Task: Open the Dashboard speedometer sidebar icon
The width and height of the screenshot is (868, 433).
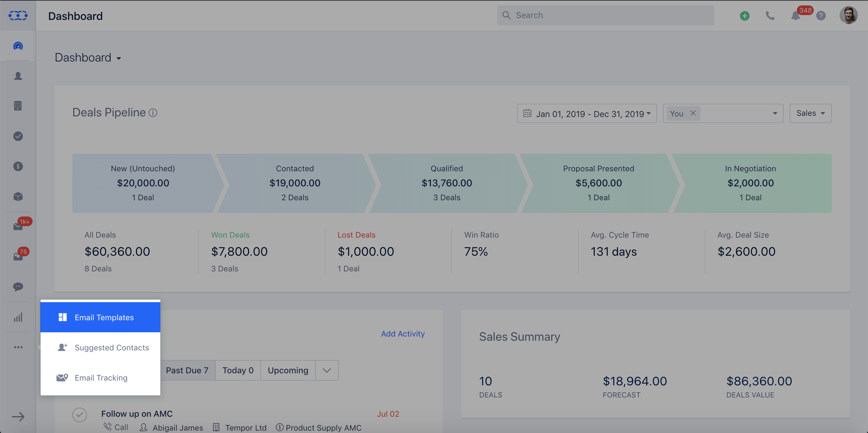Action: (18, 46)
